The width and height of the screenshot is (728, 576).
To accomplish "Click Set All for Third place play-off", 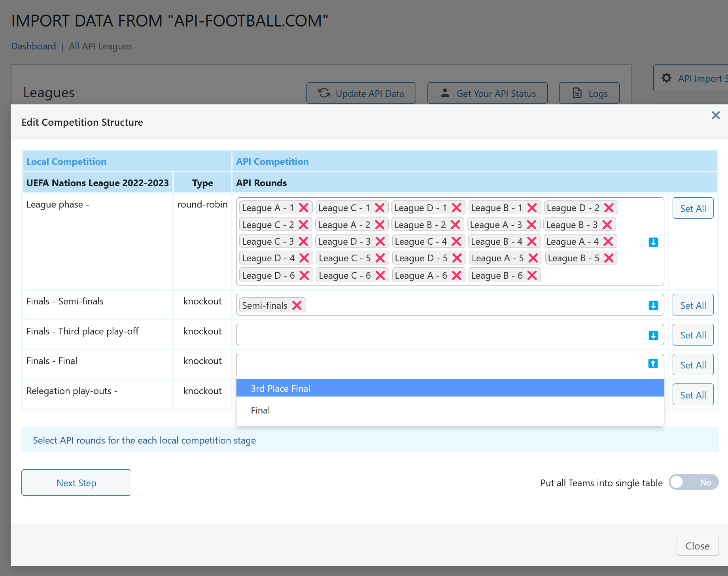I will tap(693, 335).
